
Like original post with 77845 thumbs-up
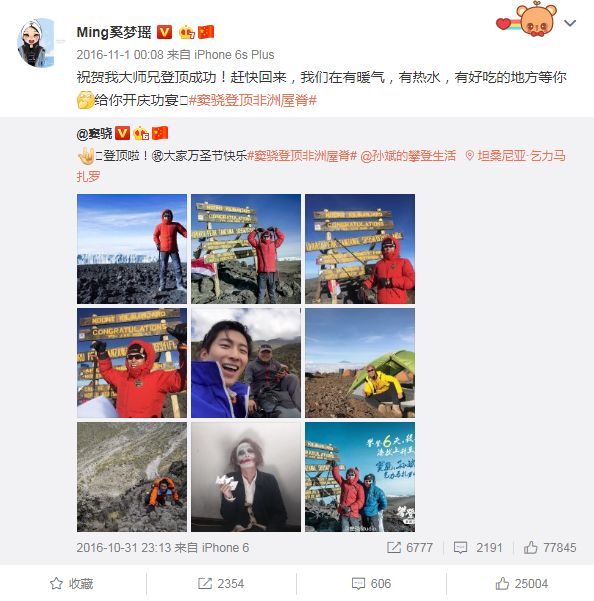point(550,547)
